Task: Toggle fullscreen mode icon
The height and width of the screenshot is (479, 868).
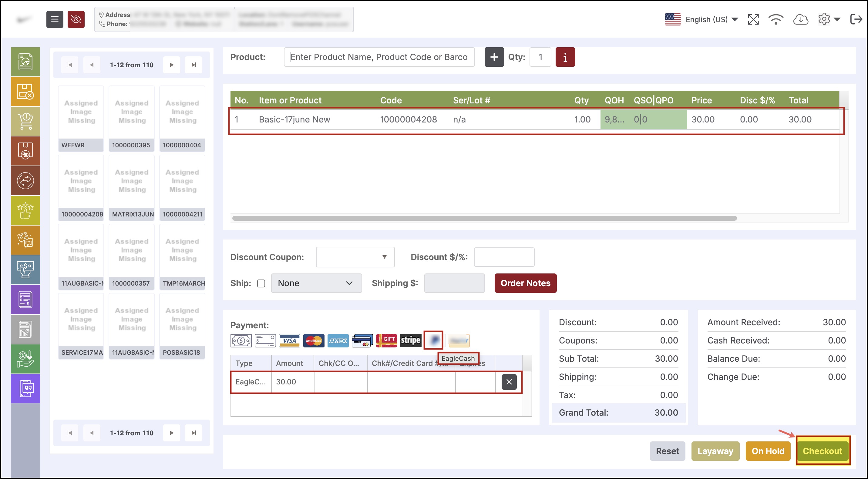Action: tap(753, 19)
